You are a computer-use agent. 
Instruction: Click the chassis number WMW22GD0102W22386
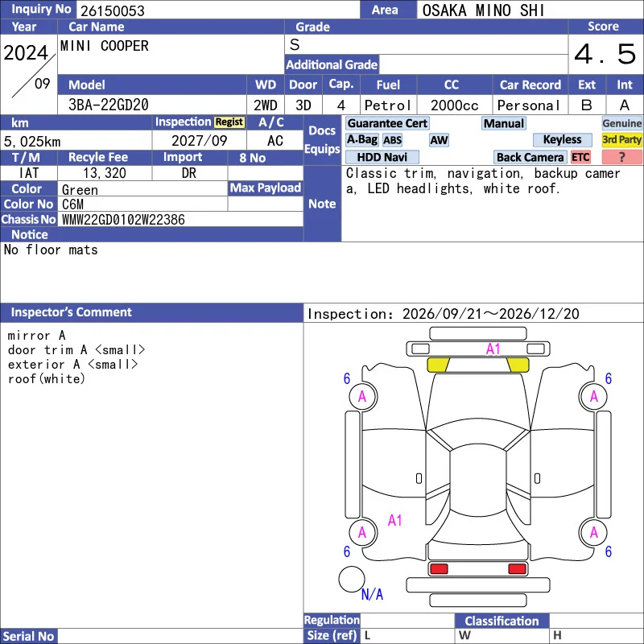pos(123,220)
